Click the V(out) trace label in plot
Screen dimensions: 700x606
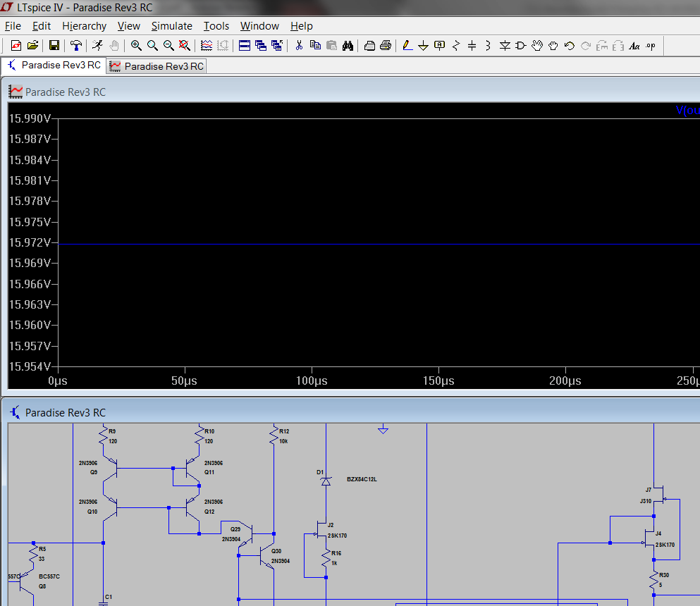point(687,110)
